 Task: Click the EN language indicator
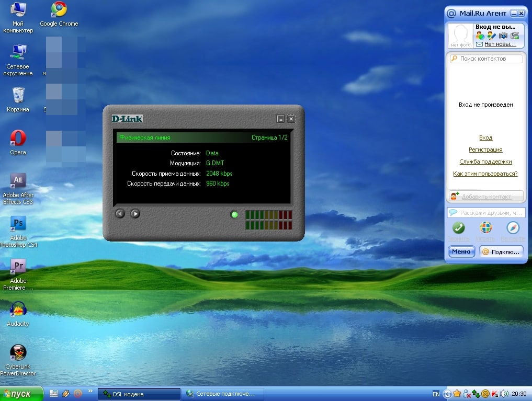click(436, 394)
